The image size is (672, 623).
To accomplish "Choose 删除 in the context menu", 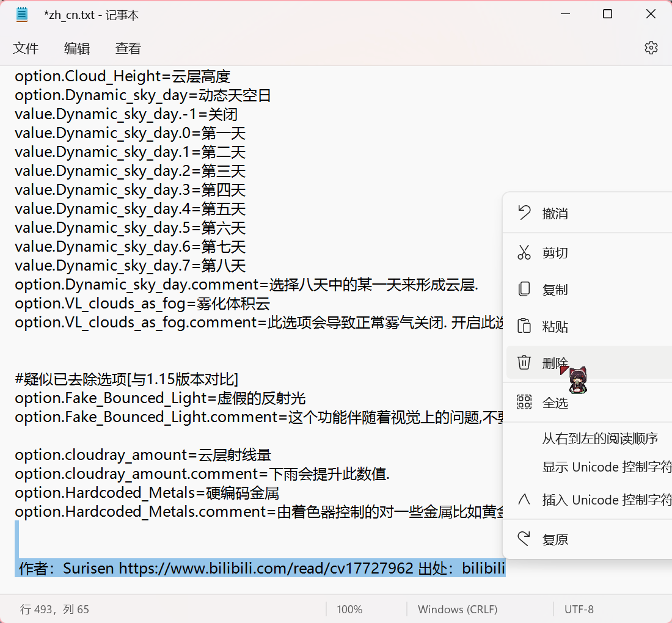I will [x=589, y=362].
